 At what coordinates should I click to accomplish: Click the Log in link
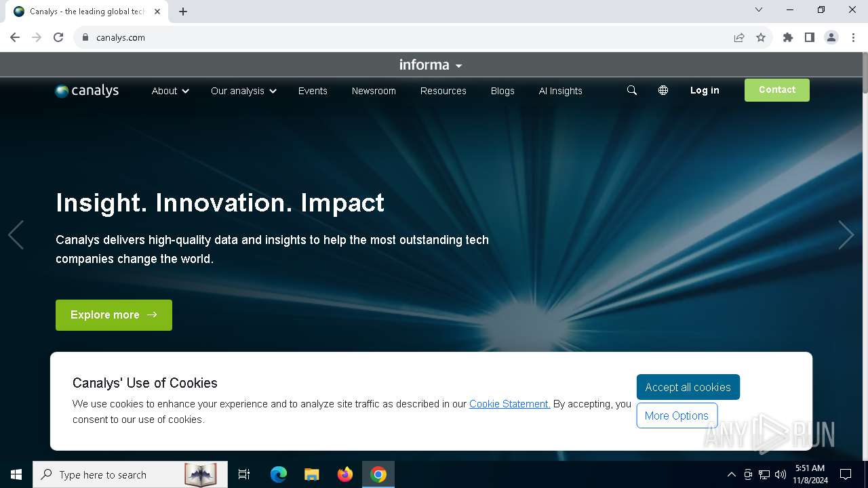click(705, 90)
